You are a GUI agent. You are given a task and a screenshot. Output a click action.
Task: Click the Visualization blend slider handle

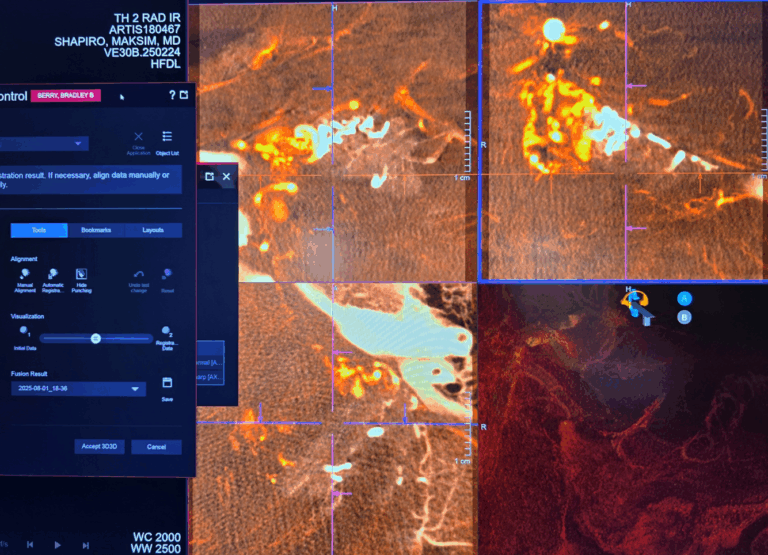(95, 338)
